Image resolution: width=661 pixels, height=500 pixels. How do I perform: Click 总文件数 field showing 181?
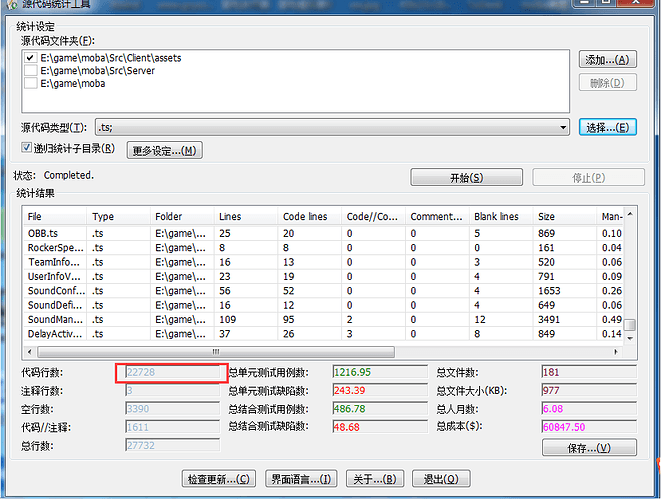pos(589,372)
